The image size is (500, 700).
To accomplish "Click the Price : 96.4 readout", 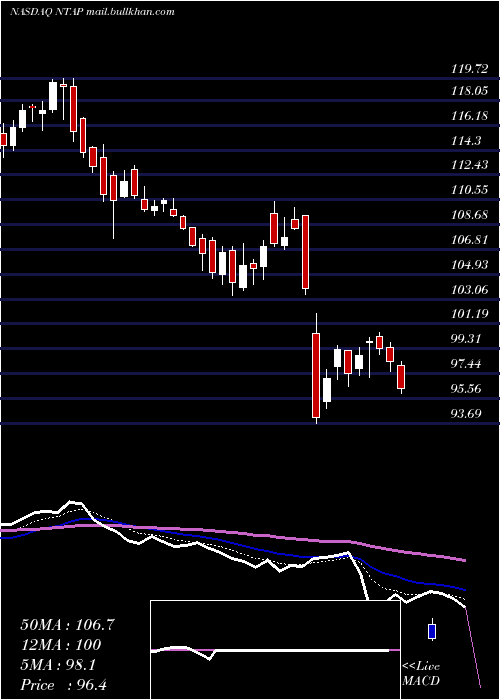I will (x=63, y=685).
